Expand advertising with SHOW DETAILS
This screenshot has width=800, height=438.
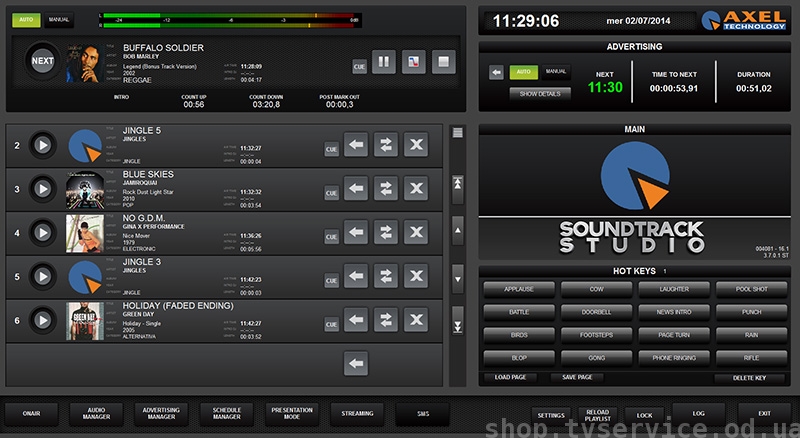(x=540, y=94)
